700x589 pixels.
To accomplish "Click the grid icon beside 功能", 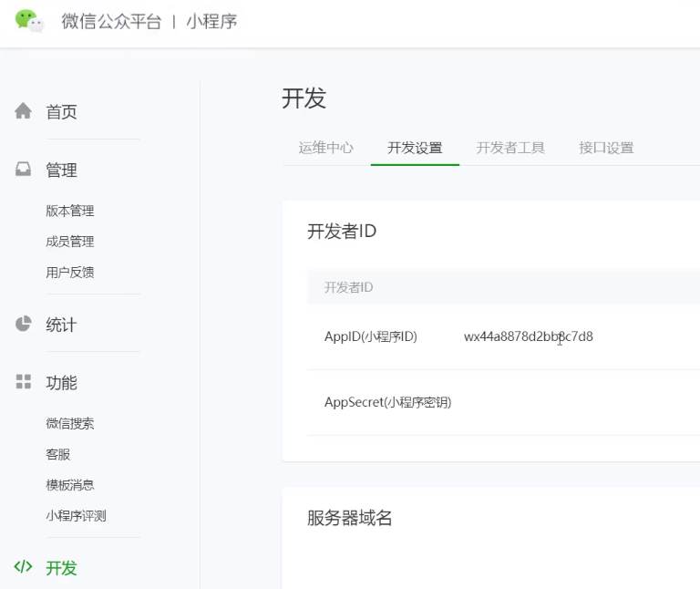I will [23, 382].
